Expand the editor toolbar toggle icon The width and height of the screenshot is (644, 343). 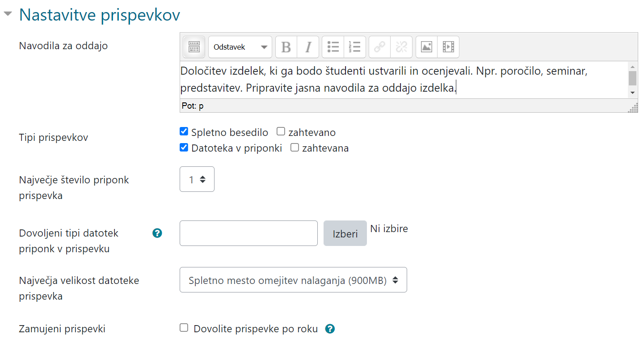click(194, 47)
